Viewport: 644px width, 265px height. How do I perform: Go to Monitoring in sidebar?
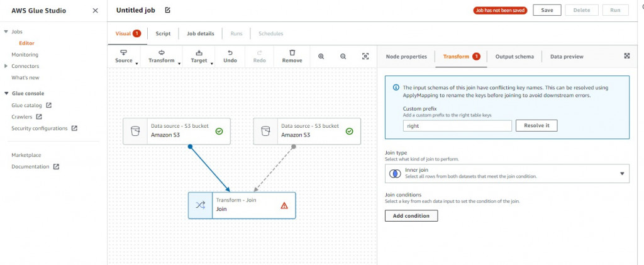point(25,55)
